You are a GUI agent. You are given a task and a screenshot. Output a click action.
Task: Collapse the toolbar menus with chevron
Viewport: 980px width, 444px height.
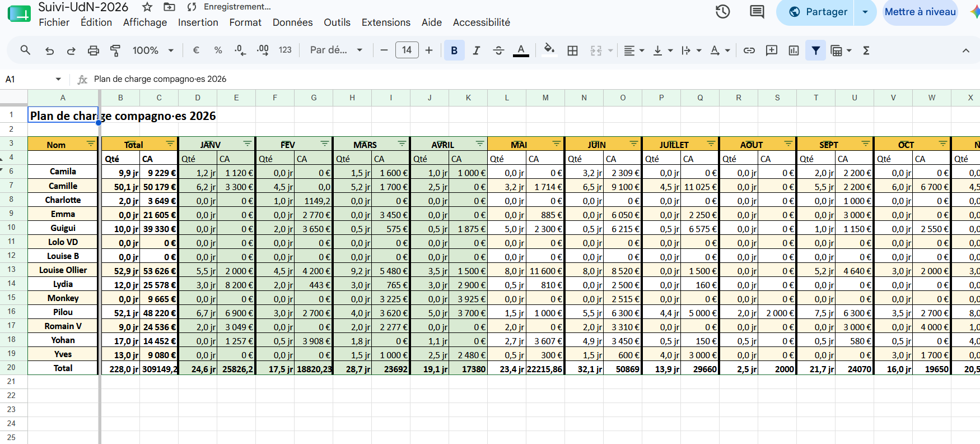coord(966,50)
